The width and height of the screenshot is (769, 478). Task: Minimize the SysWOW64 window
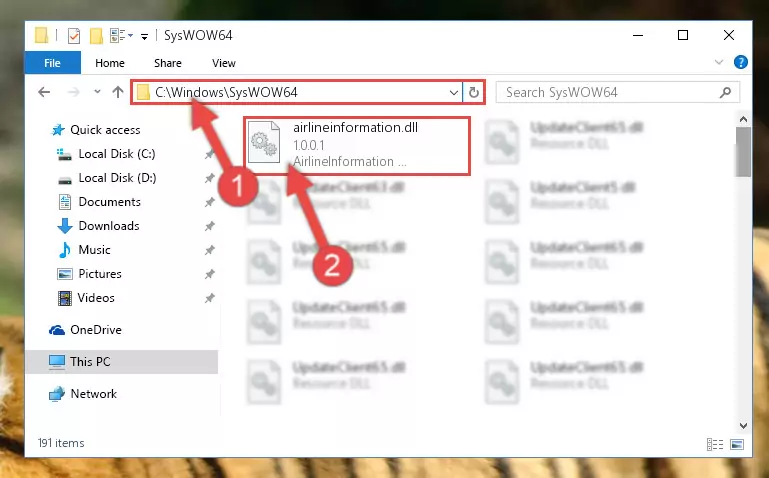coord(638,35)
